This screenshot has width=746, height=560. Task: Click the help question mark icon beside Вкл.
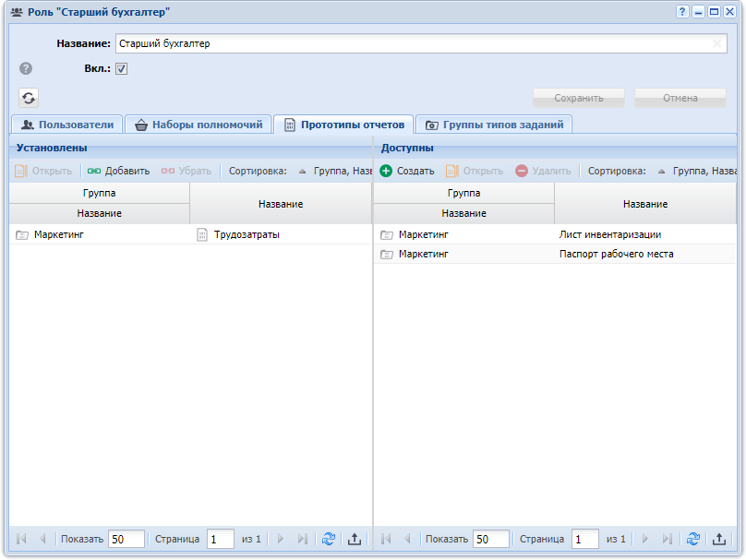click(26, 68)
